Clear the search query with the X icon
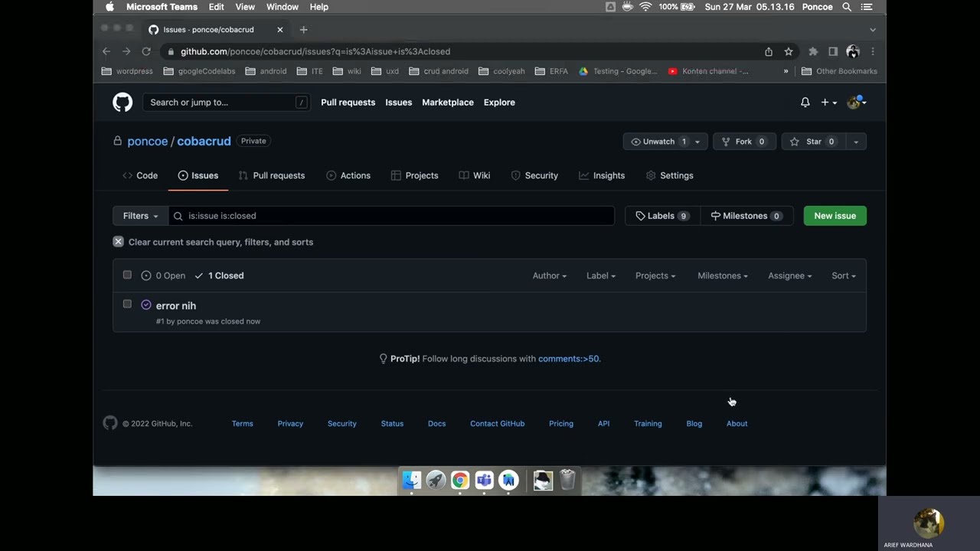980x551 pixels. (118, 242)
